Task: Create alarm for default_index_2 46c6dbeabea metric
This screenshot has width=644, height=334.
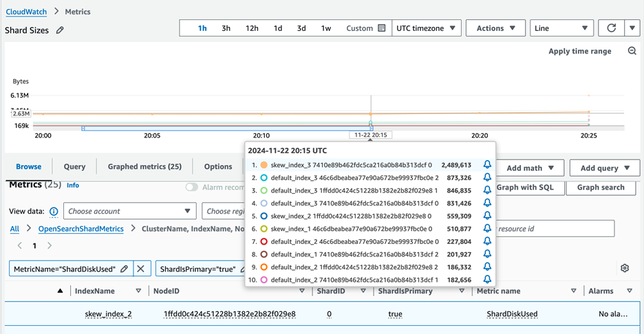Action: click(487, 241)
